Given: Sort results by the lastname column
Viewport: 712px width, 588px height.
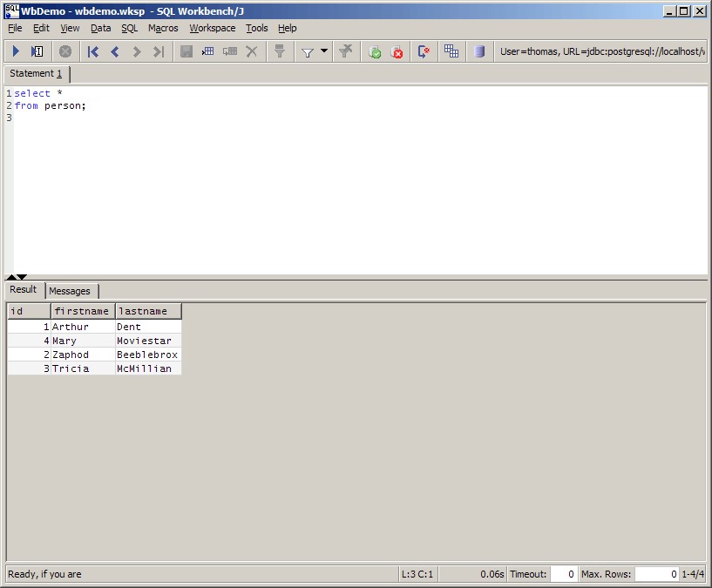Looking at the screenshot, I should pos(147,310).
